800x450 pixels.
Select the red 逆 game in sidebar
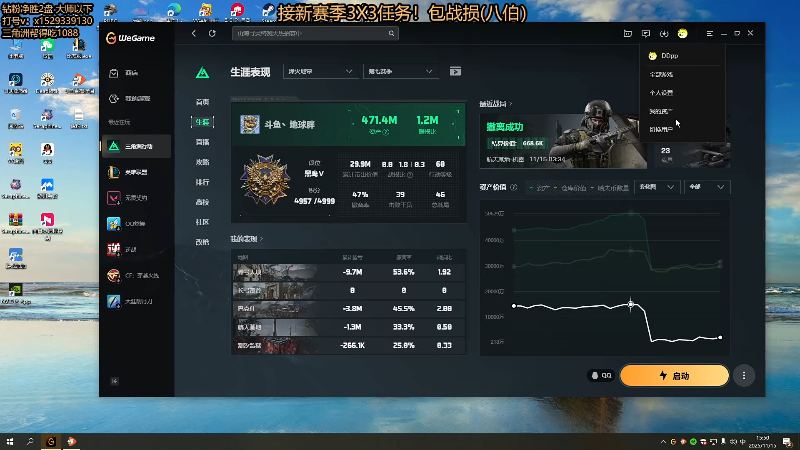(136, 249)
